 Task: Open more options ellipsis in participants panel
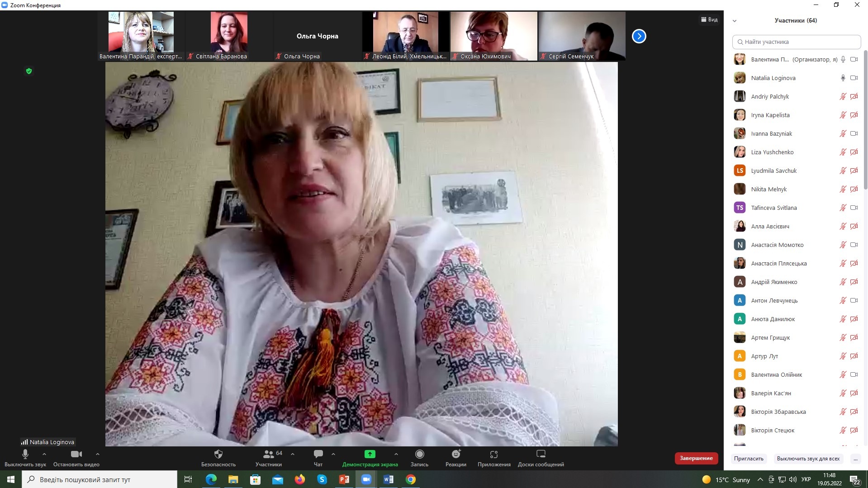pyautogui.click(x=855, y=459)
